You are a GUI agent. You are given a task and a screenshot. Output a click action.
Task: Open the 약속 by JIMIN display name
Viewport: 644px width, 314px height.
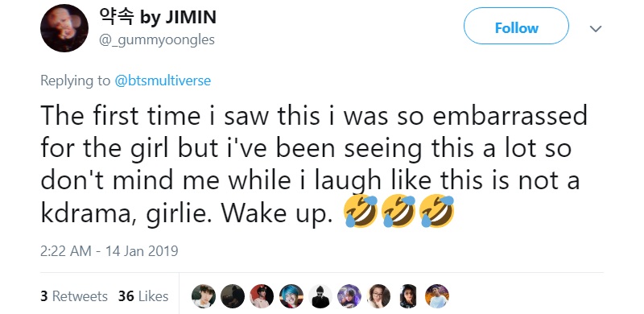[x=158, y=16]
